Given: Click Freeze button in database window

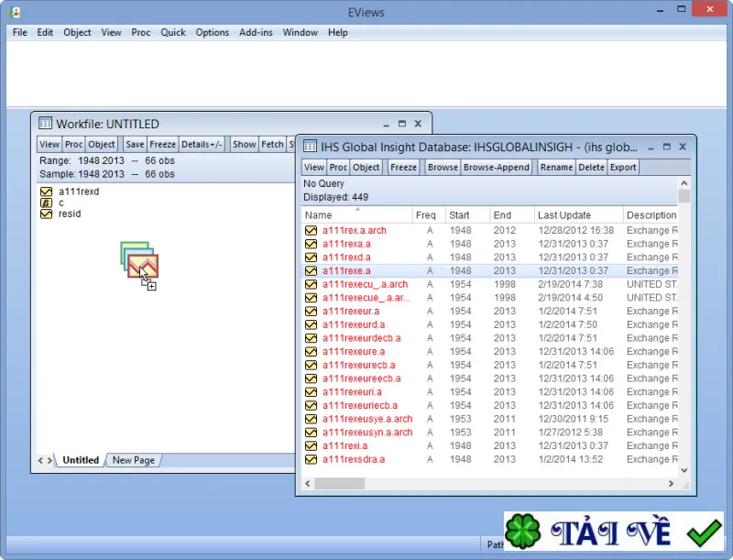Looking at the screenshot, I should (403, 168).
